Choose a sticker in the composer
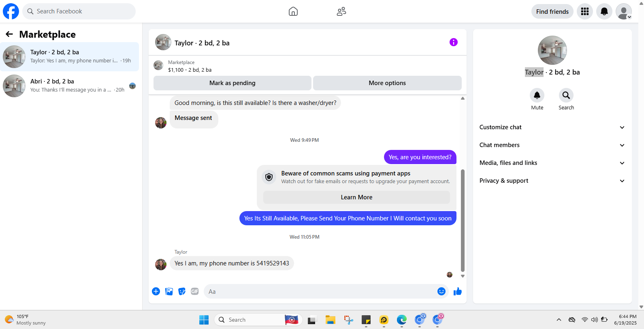This screenshot has width=644, height=329. click(182, 291)
